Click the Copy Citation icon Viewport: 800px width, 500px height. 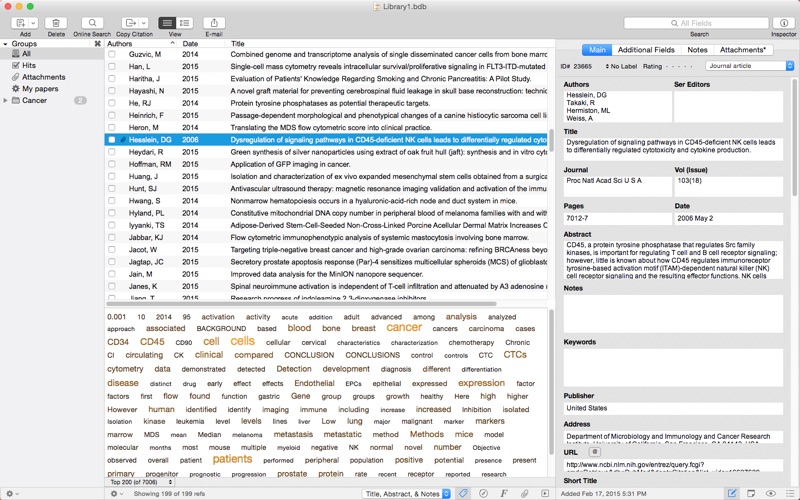130,23
